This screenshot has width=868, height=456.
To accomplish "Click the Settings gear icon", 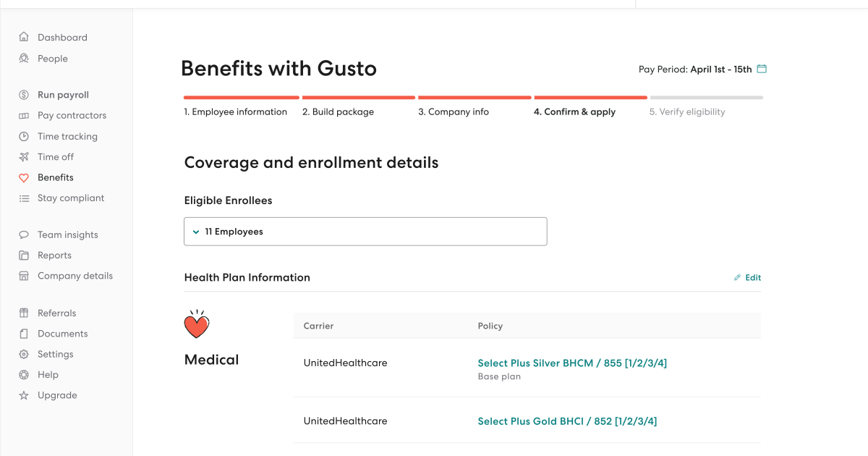I will pyautogui.click(x=24, y=355).
